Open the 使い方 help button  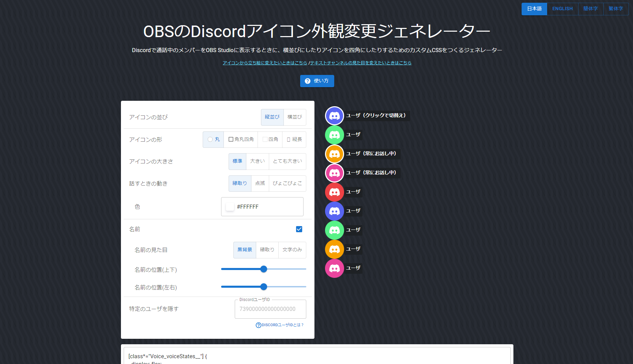tap(317, 81)
